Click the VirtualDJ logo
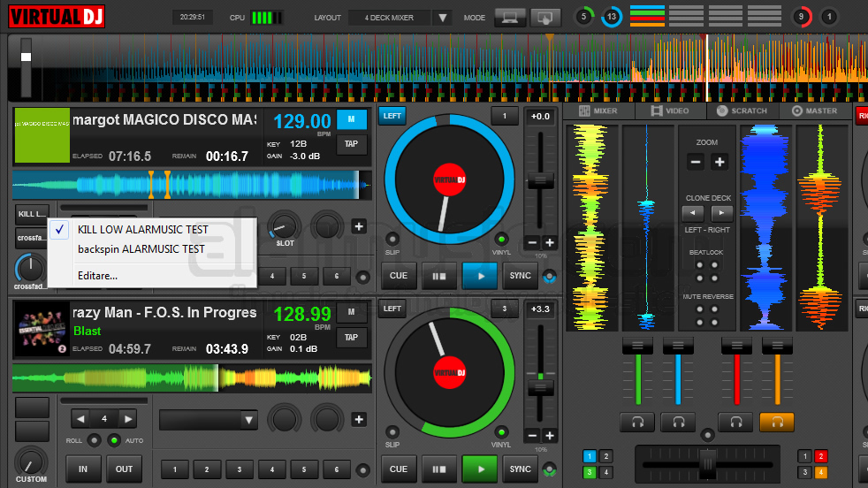This screenshot has width=868, height=488. click(57, 16)
